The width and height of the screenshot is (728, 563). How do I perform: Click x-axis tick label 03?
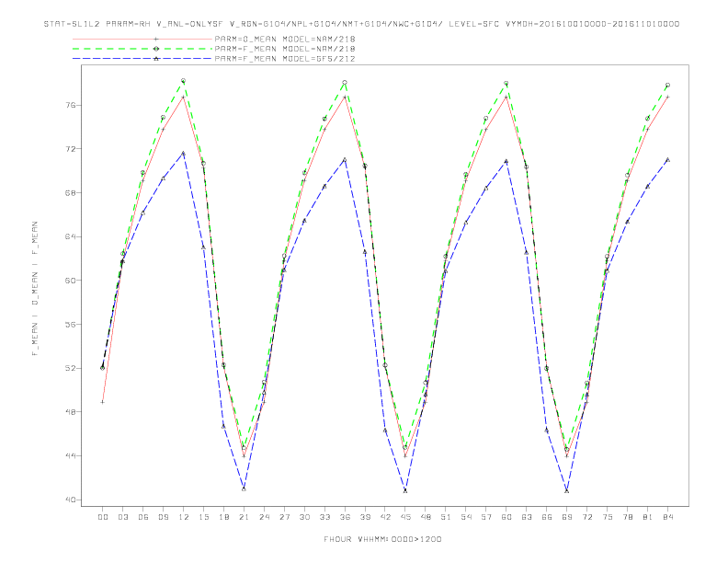(122, 517)
